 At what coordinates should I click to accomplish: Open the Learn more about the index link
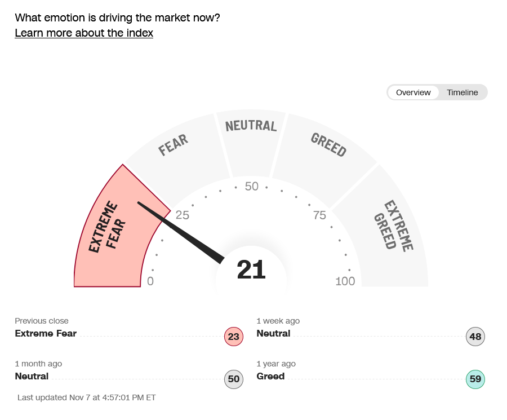pyautogui.click(x=84, y=33)
